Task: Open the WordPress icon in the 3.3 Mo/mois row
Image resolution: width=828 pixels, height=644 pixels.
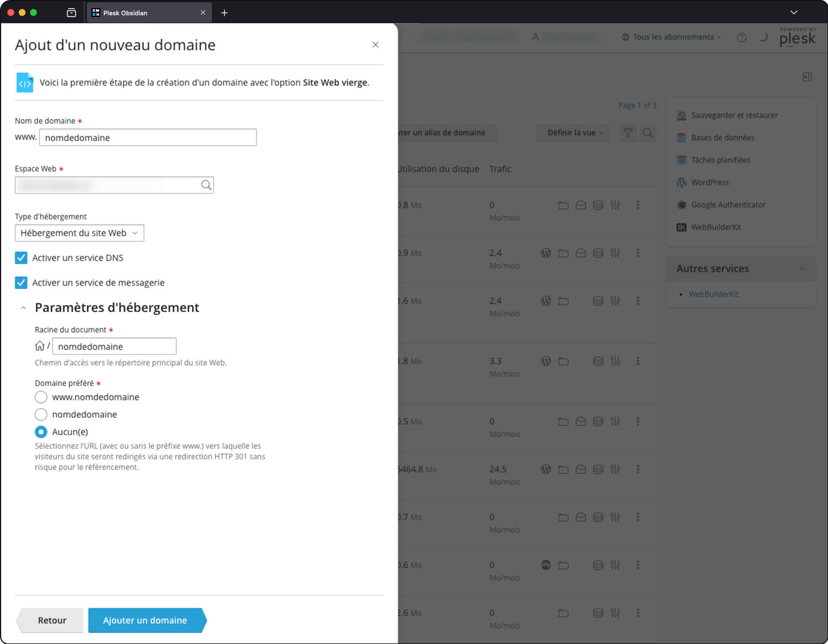Action: tap(546, 361)
